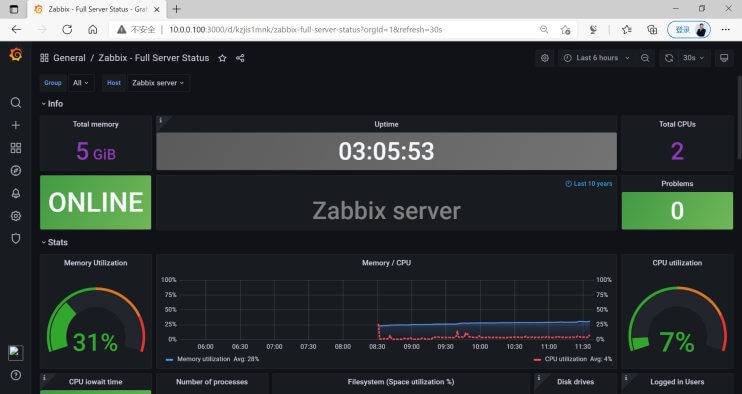742x394 pixels.
Task: Open the Last 6 hours time picker
Action: coord(597,58)
